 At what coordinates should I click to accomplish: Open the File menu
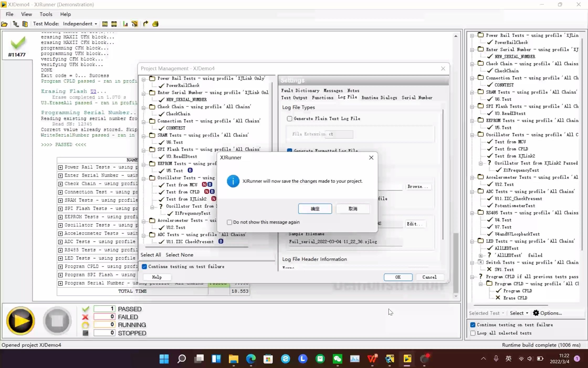coord(9,14)
